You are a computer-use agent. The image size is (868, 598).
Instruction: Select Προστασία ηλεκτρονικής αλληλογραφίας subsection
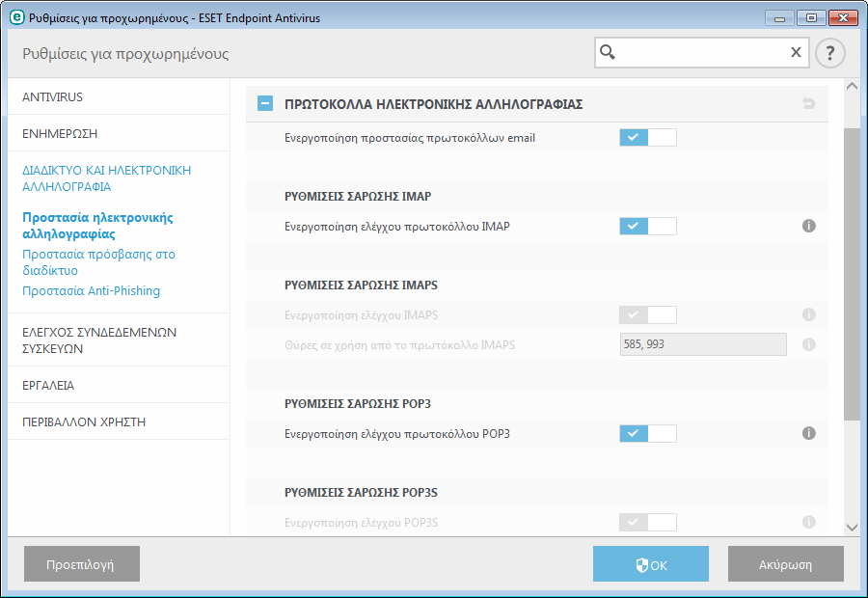pyautogui.click(x=97, y=226)
